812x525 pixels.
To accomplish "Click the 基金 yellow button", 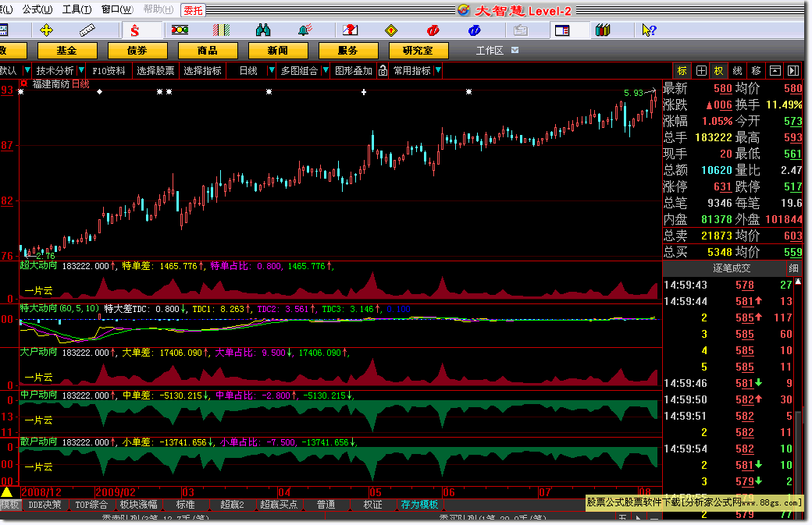I will pos(67,50).
